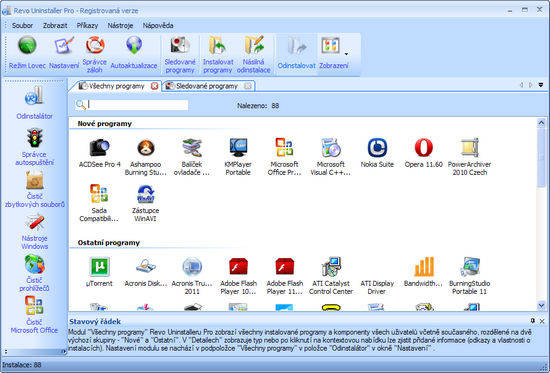550x373 pixels.
Task: Open the Zobrazit menu
Action: 55,26
